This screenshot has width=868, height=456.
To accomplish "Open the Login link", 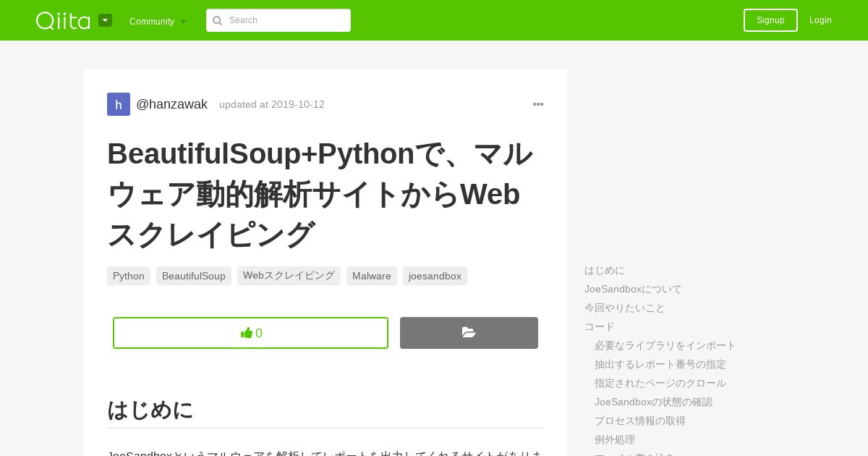I will [820, 20].
